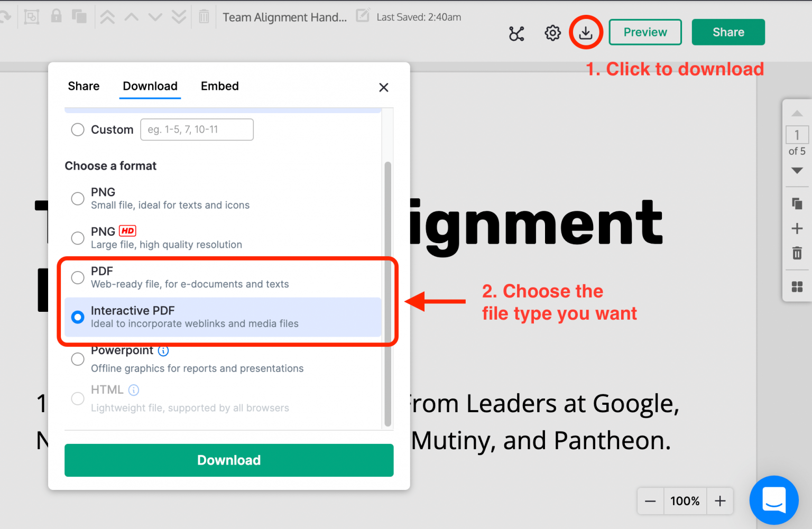Click the green Download button
Image resolution: width=812 pixels, height=529 pixels.
pyautogui.click(x=228, y=460)
